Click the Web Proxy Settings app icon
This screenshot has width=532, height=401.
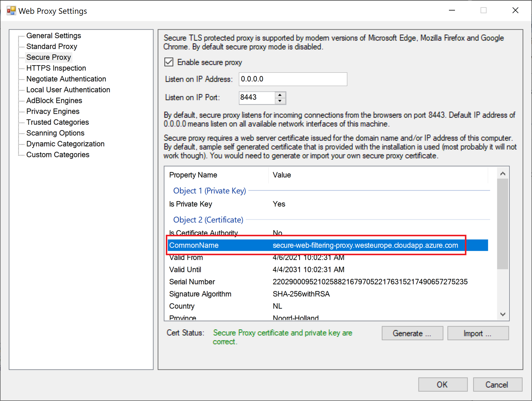(x=11, y=11)
